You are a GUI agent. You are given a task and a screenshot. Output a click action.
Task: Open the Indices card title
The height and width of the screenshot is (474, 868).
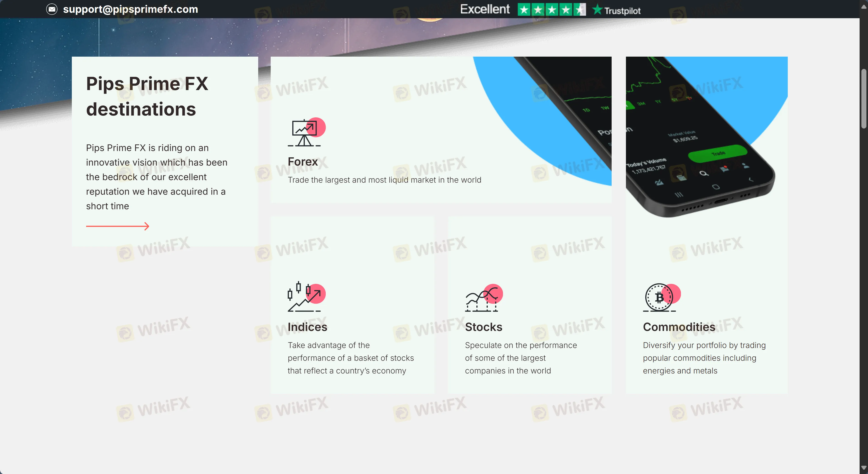coord(307,327)
